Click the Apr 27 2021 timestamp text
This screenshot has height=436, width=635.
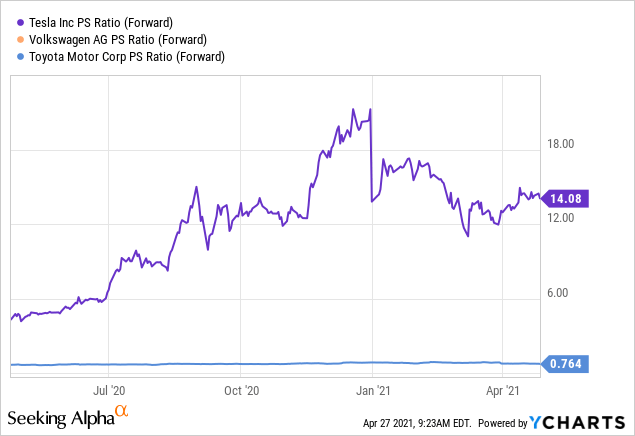pyautogui.click(x=417, y=423)
